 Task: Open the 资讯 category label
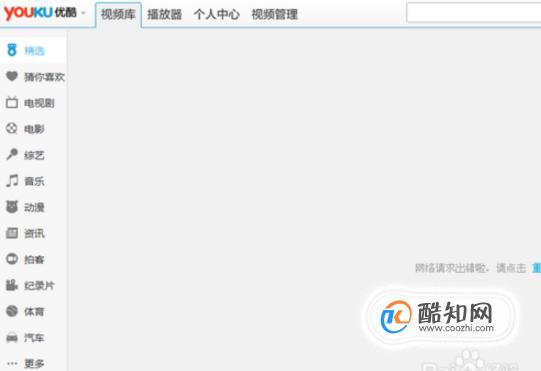click(34, 234)
